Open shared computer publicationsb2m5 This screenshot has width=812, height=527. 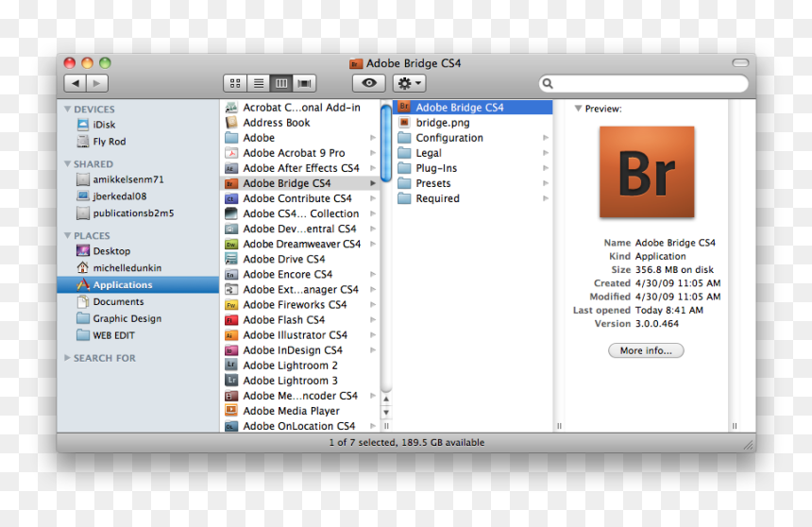[x=138, y=213]
